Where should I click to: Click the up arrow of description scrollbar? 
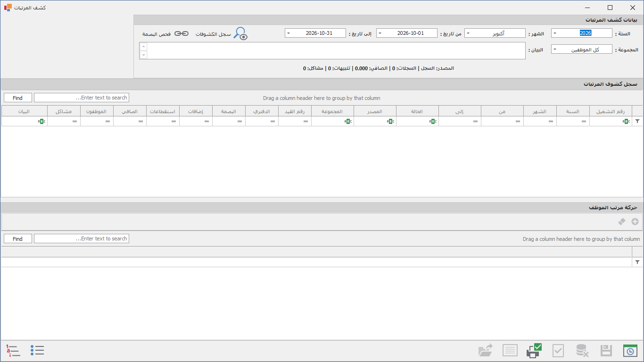(x=143, y=46)
